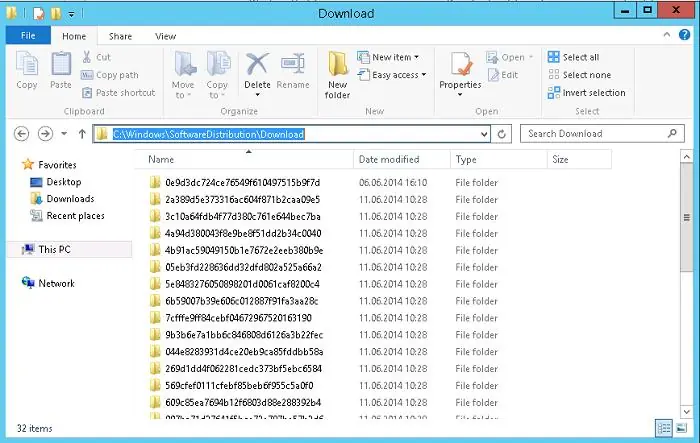This screenshot has width=700, height=443.
Task: Open the dropdown arrow next to Open
Action: [x=531, y=57]
